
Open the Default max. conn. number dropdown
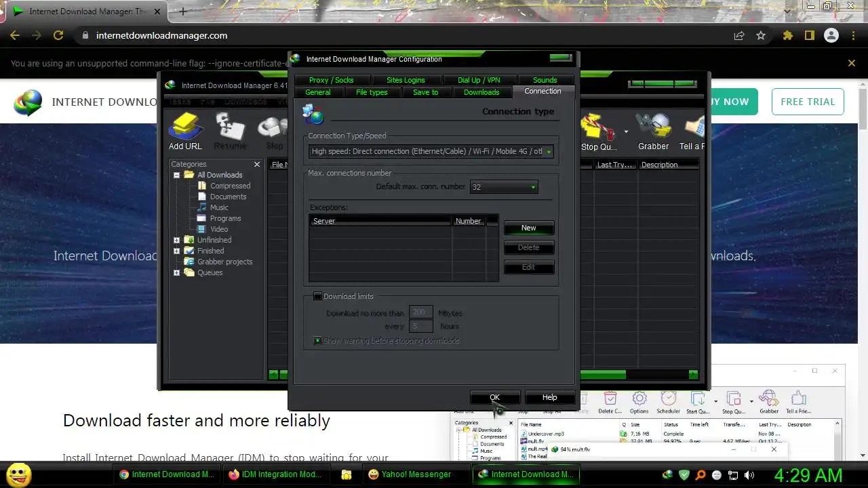(x=504, y=186)
